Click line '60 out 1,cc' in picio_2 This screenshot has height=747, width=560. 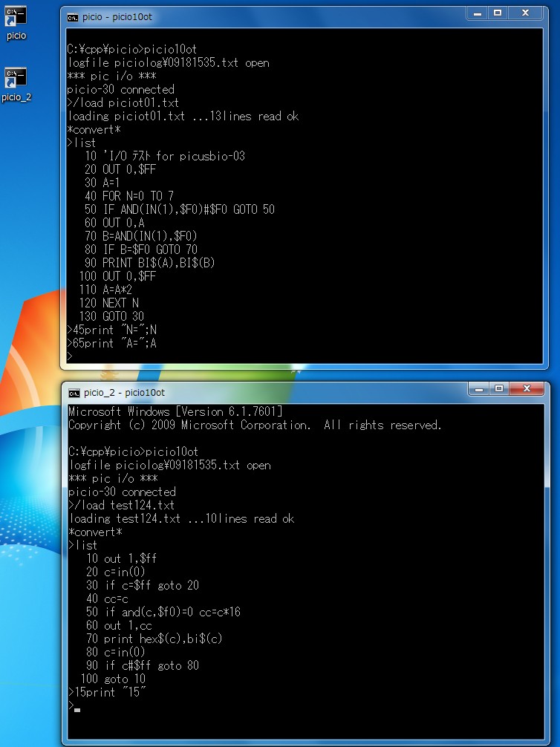pos(119,625)
